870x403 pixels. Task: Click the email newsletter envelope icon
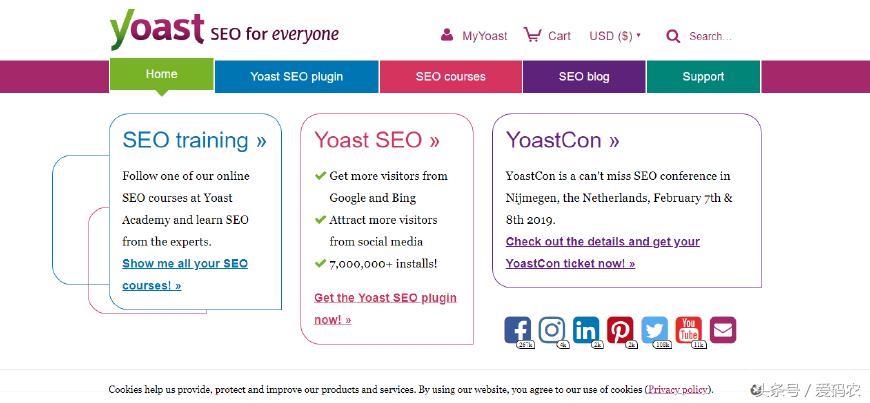(x=723, y=330)
